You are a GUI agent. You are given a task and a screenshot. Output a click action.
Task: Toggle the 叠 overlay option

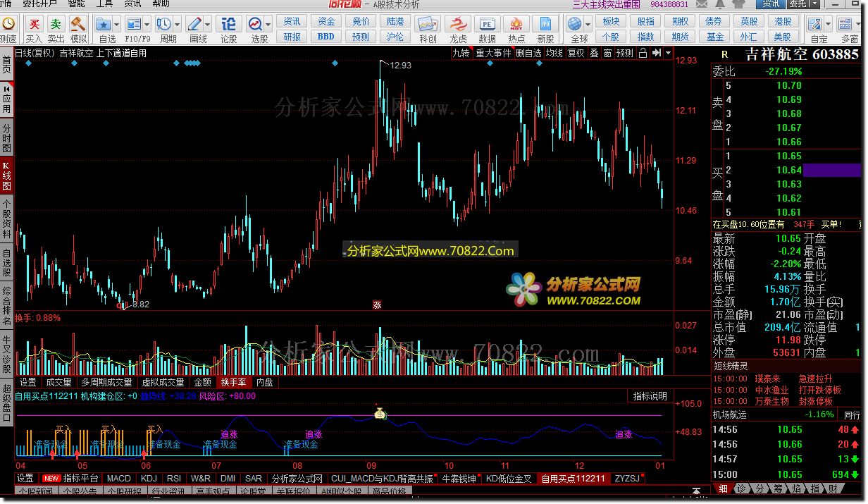(594, 53)
